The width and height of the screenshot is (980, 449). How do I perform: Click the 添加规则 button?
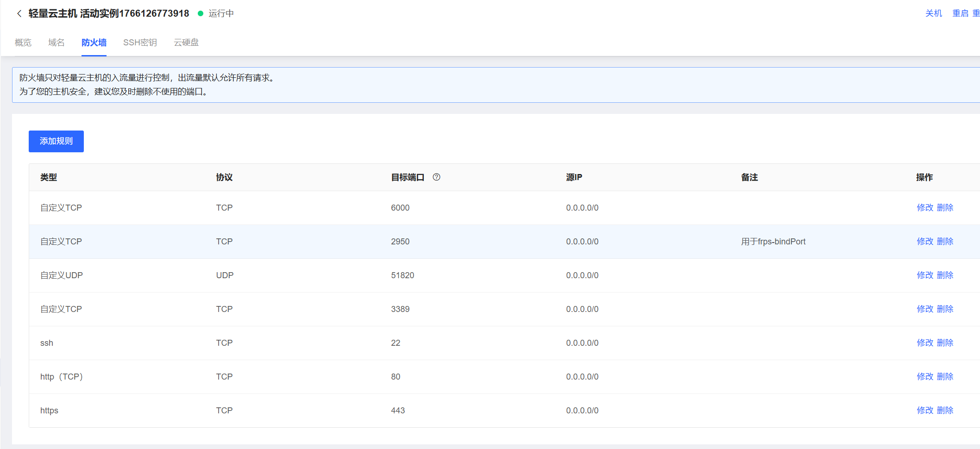(x=56, y=141)
